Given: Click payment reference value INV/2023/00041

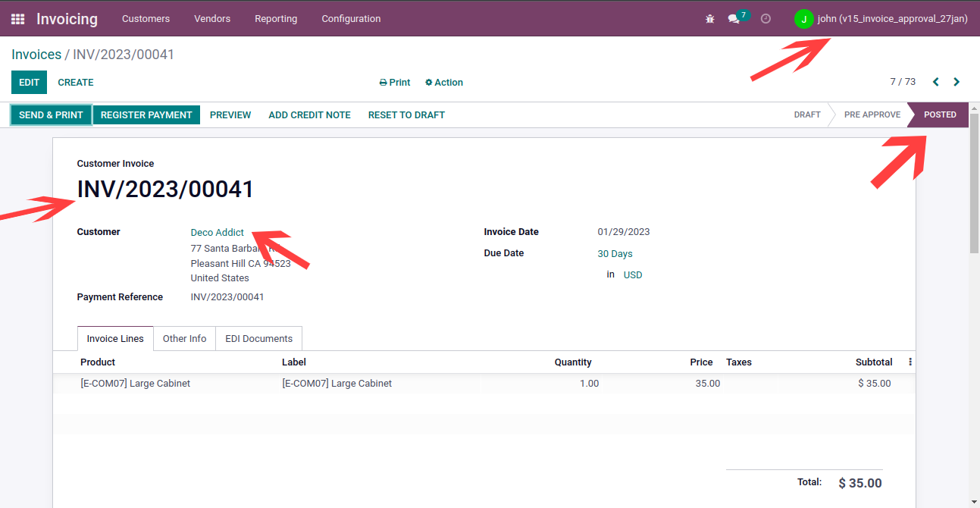Looking at the screenshot, I should click(x=227, y=297).
